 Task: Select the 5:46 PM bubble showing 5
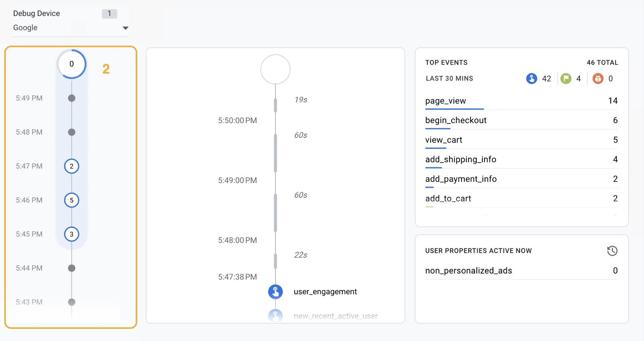point(72,200)
